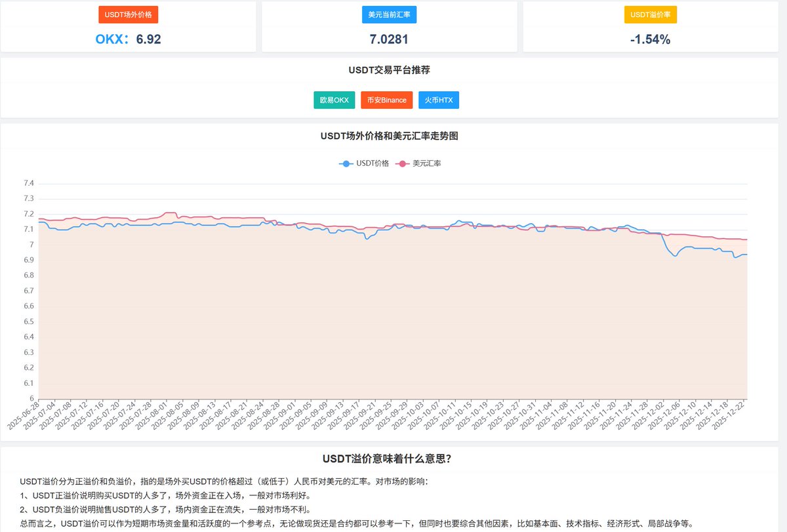Select the 火币HTX platform button

438,100
